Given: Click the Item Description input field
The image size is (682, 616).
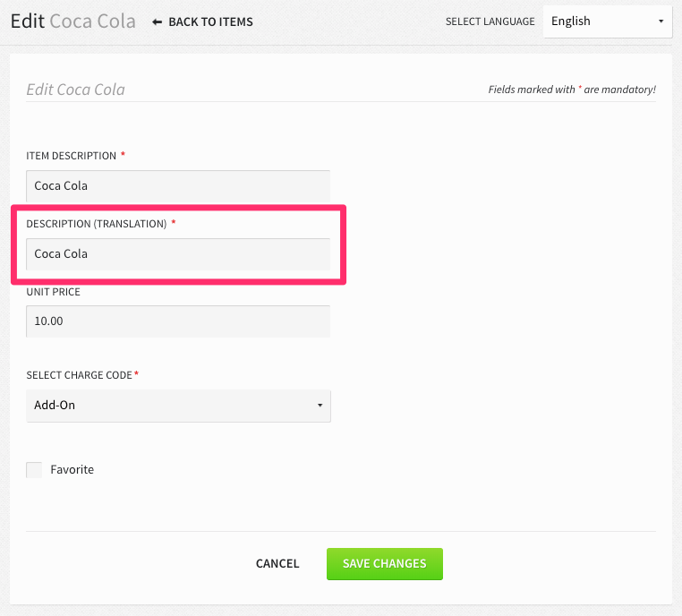Looking at the screenshot, I should pos(178,185).
